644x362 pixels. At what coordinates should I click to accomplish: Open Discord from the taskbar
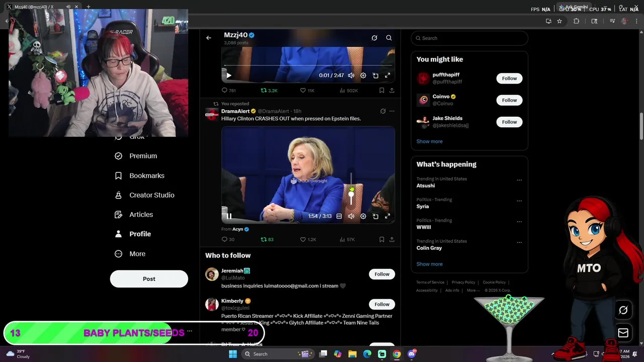tap(412, 354)
